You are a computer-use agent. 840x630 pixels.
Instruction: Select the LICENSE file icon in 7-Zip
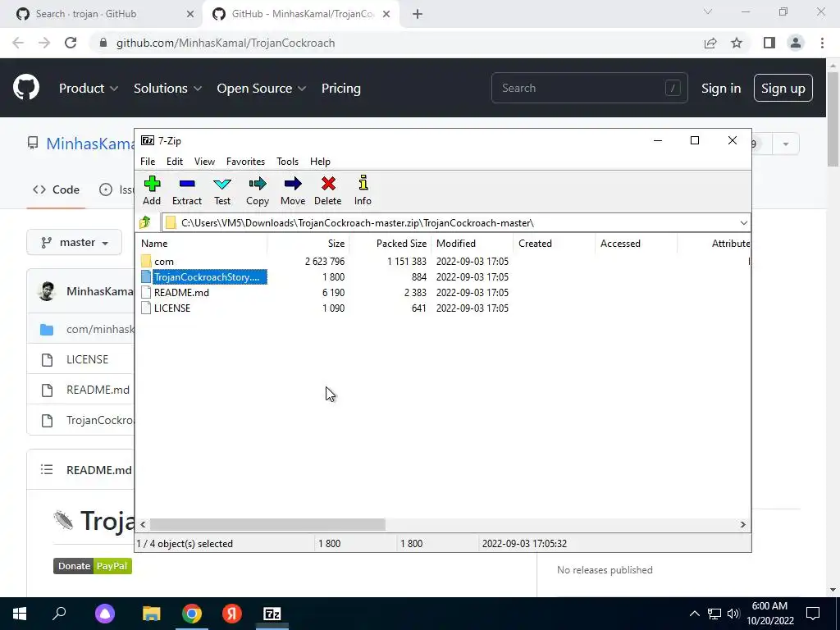pyautogui.click(x=146, y=308)
